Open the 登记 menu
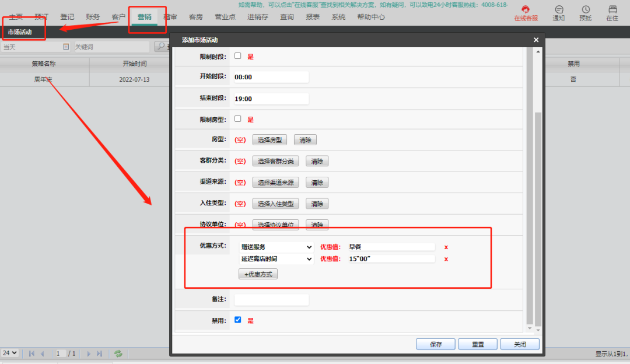Viewport: 630px width, 364px height. [67, 17]
